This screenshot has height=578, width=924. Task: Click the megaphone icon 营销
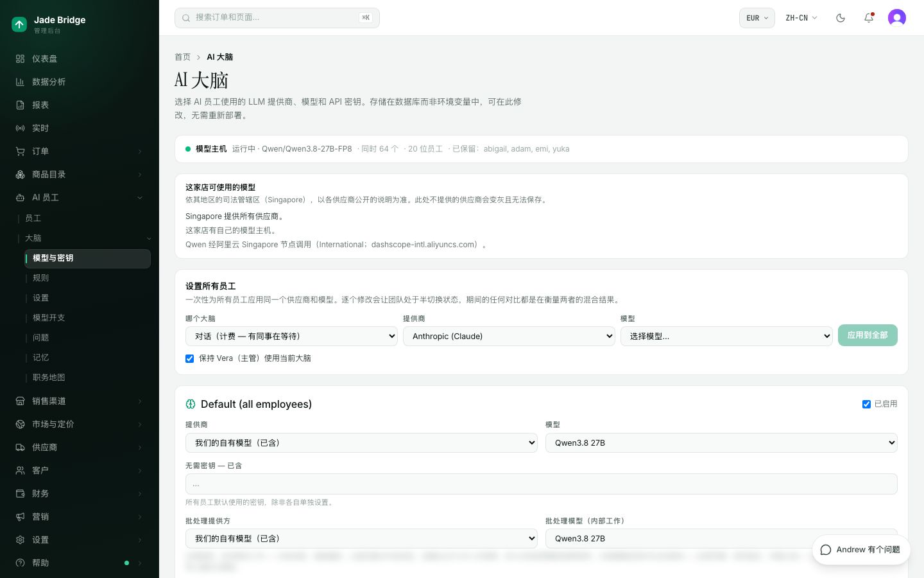pyautogui.click(x=20, y=516)
